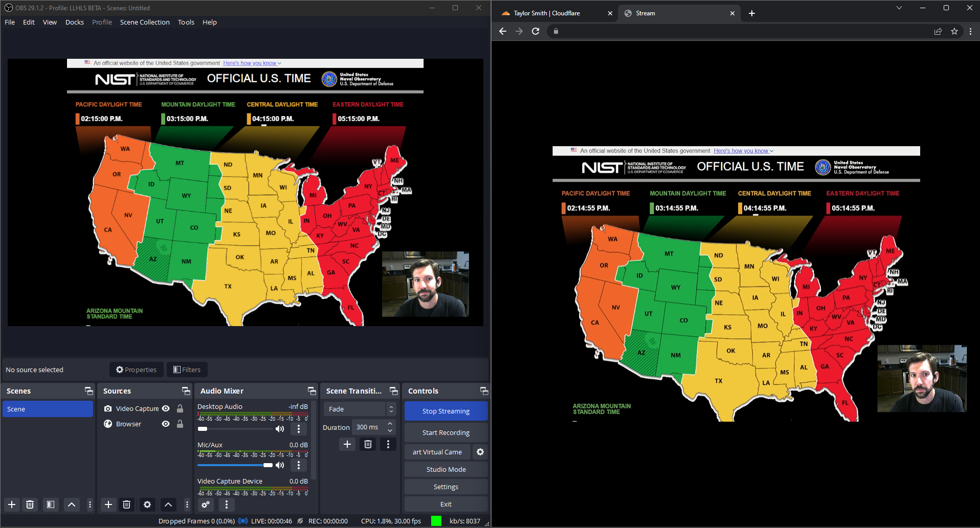The width and height of the screenshot is (980, 528).
Task: Open Advanced Audio Properties gears icon
Action: [x=206, y=504]
